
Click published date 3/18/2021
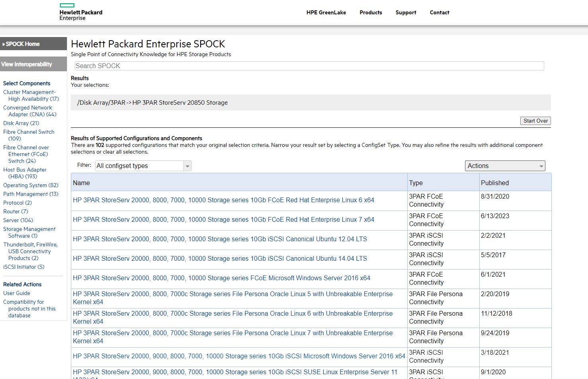point(495,352)
